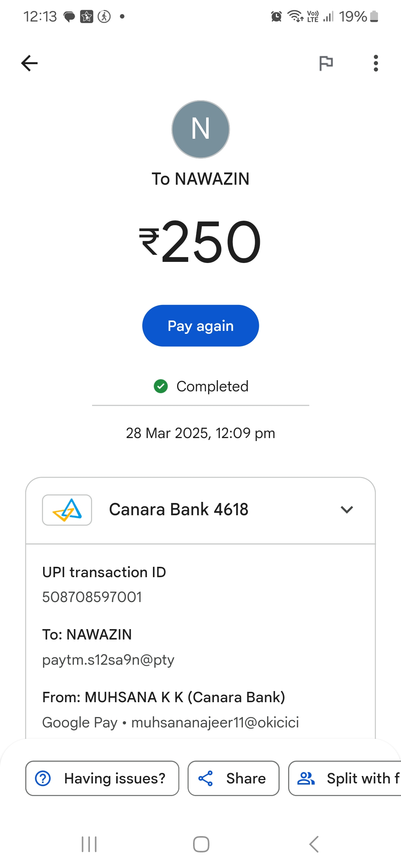This screenshot has height=868, width=401.
Task: Open Android recent apps button
Action: (89, 844)
